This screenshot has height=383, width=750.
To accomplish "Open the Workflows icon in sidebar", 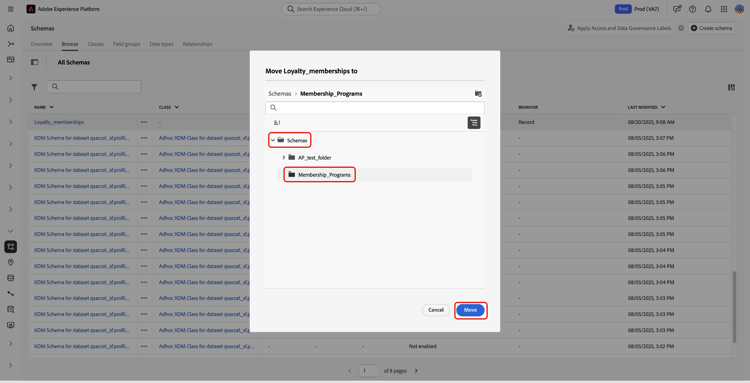I will point(11,44).
